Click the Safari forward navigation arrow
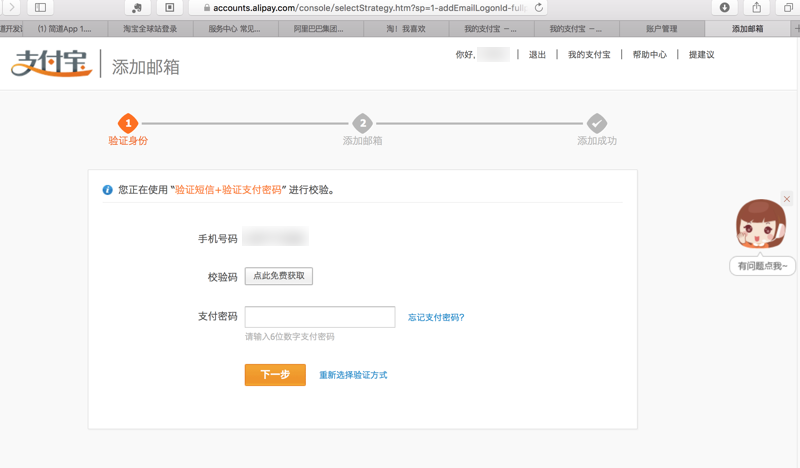 11,7
